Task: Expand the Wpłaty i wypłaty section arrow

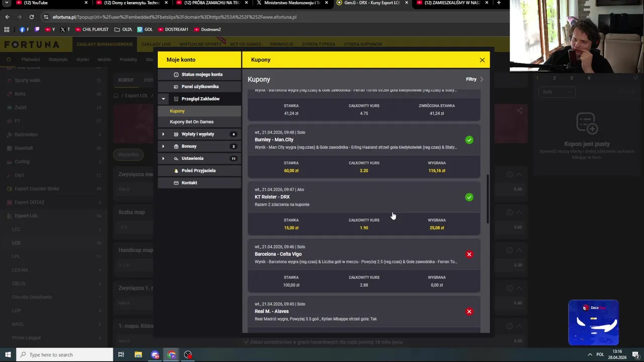Action: 163,134
